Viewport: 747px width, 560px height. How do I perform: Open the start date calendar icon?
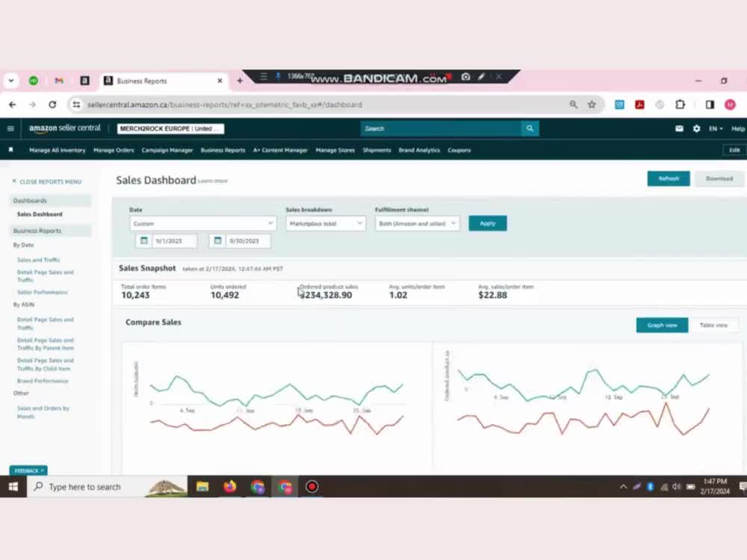click(144, 240)
